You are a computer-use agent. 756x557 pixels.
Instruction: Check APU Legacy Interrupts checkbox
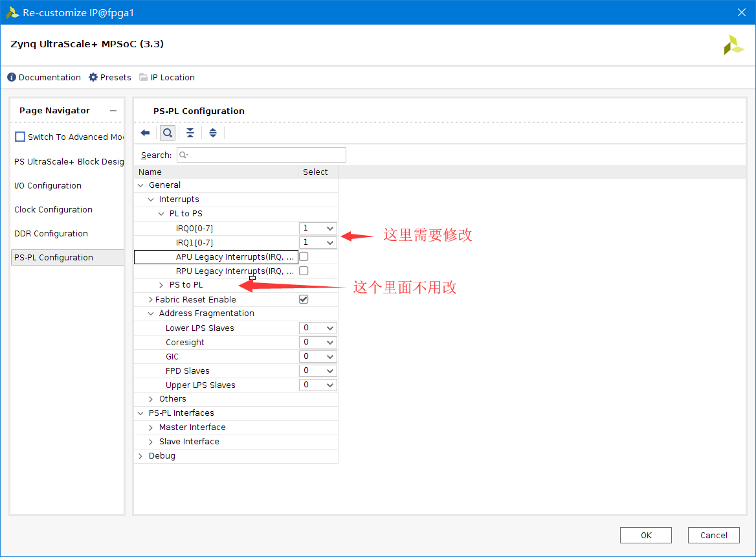[304, 256]
